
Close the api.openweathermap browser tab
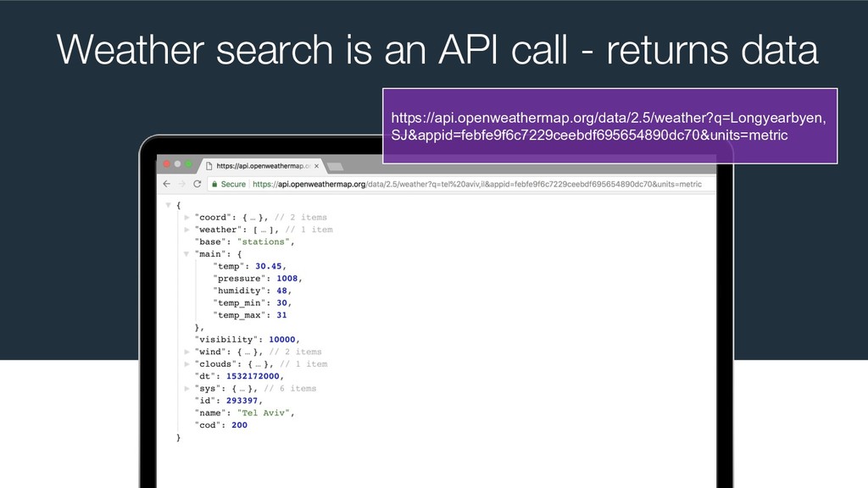(x=317, y=166)
